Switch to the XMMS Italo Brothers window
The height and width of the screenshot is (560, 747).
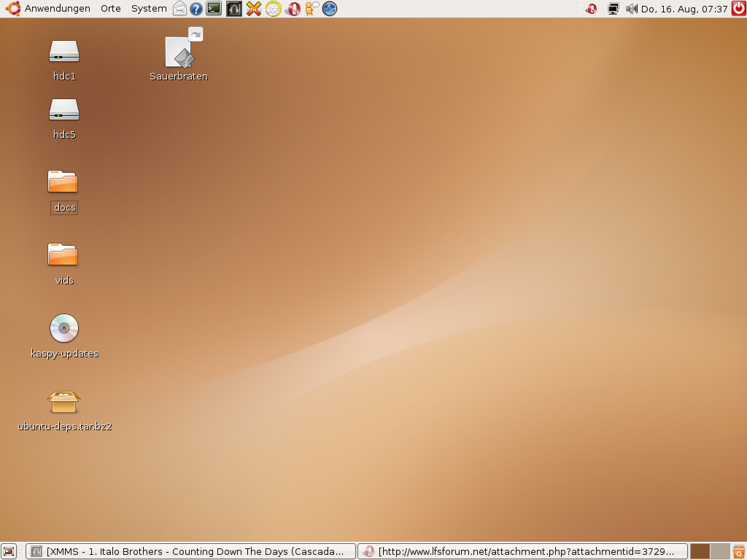(x=190, y=551)
